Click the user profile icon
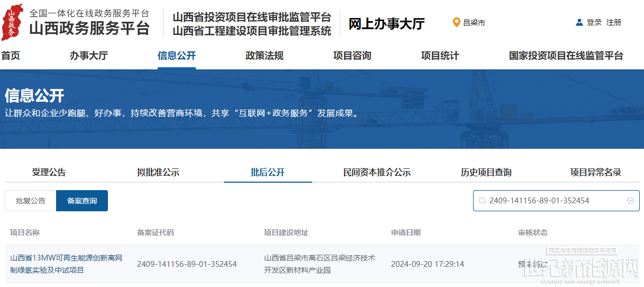This screenshot has height=287, width=644. 579,22
